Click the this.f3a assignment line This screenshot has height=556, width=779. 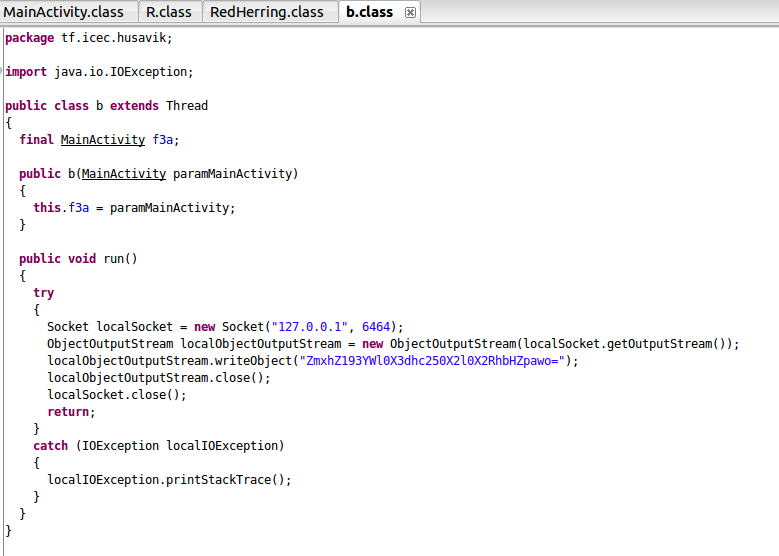(134, 208)
